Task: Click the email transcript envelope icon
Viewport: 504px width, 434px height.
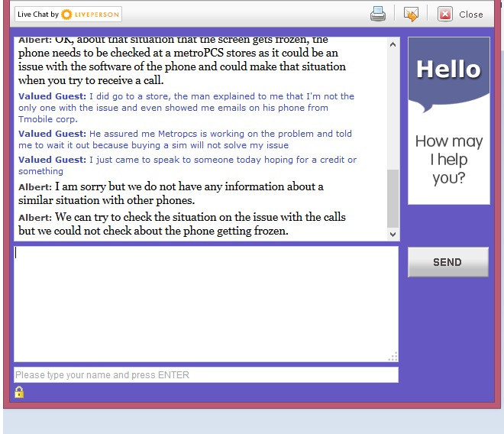Action: [x=411, y=15]
